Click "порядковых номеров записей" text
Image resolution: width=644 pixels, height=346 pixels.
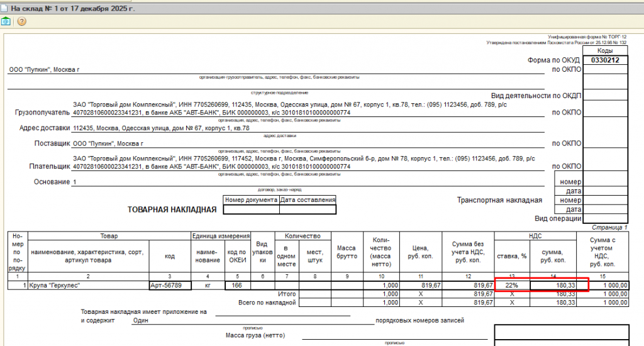[x=419, y=320]
